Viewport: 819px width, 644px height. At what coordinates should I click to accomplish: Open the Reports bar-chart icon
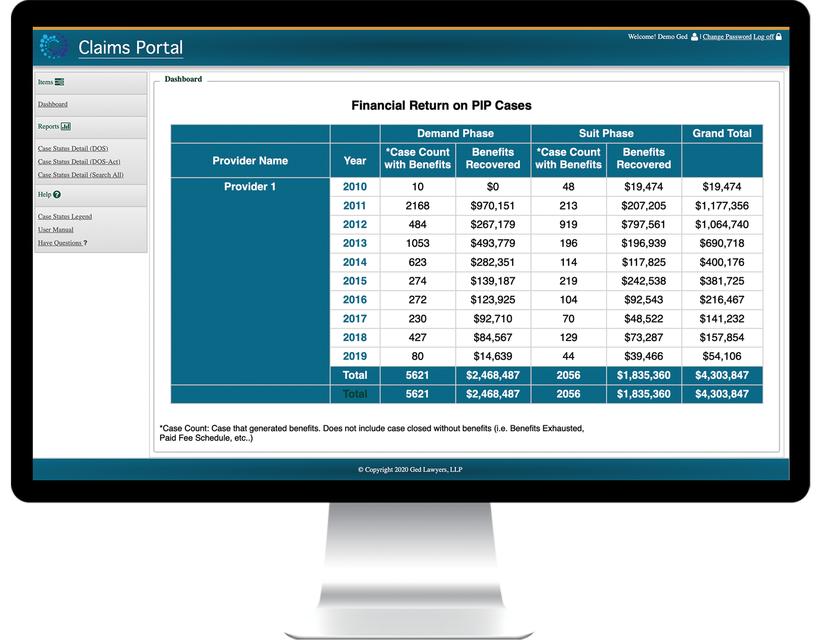[x=66, y=126]
